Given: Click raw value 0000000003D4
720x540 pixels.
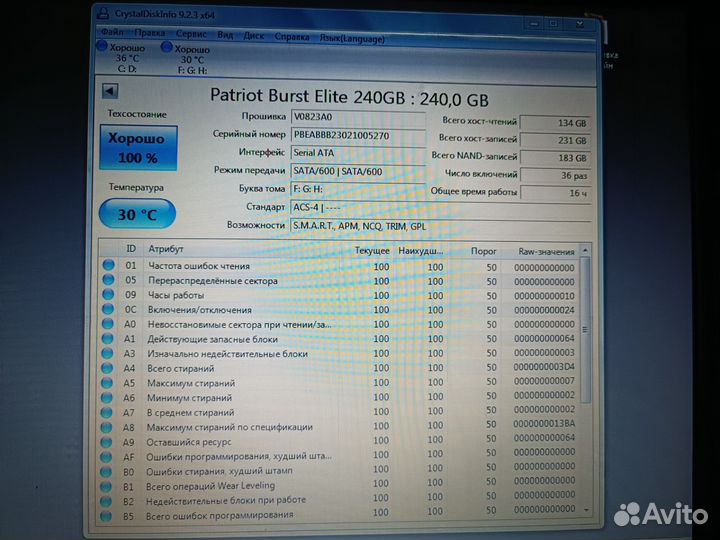Looking at the screenshot, I should pos(544,367).
